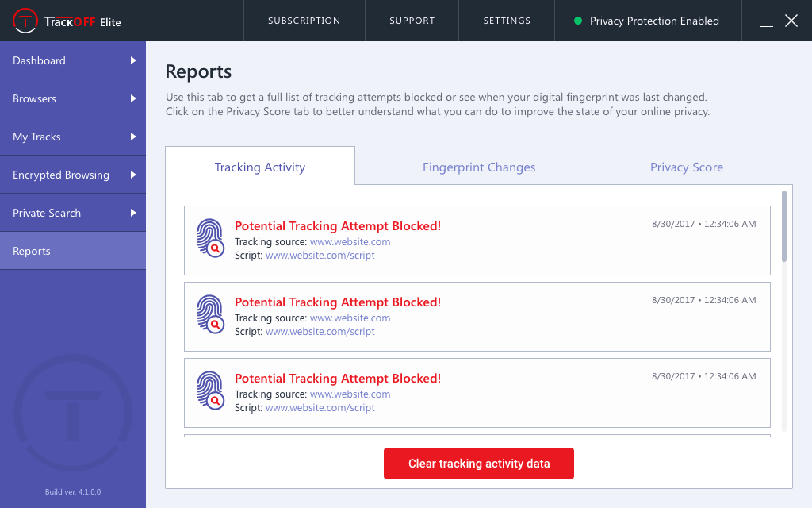812x508 pixels.
Task: Open first report's tracking source link
Action: (350, 241)
